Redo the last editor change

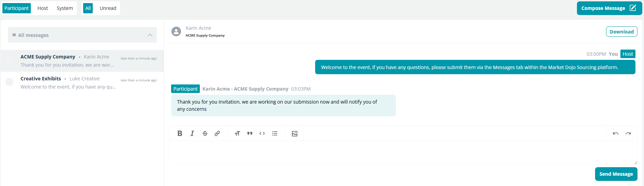pyautogui.click(x=628, y=133)
